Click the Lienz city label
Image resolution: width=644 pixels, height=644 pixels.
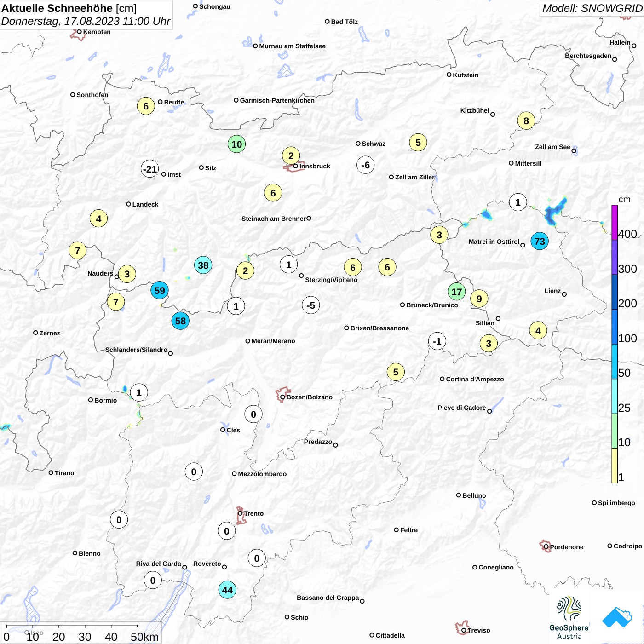tap(552, 291)
